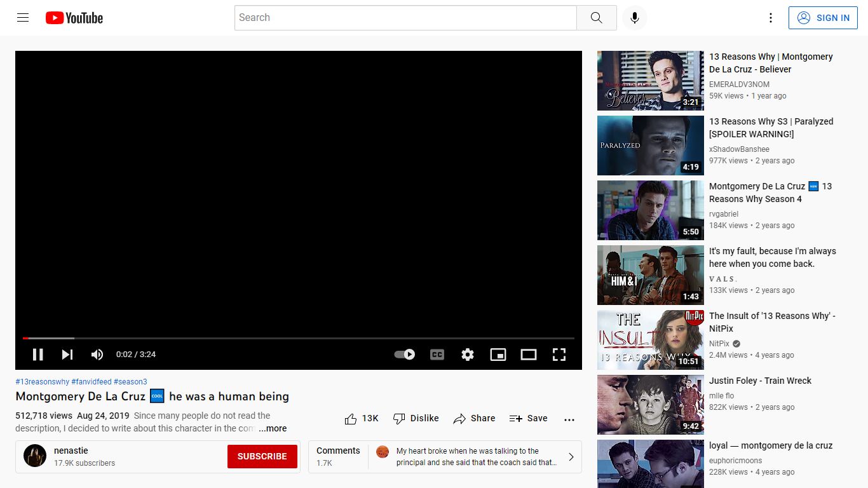The width and height of the screenshot is (868, 488).
Task: Click the rvgabriel channel name
Action: (724, 214)
